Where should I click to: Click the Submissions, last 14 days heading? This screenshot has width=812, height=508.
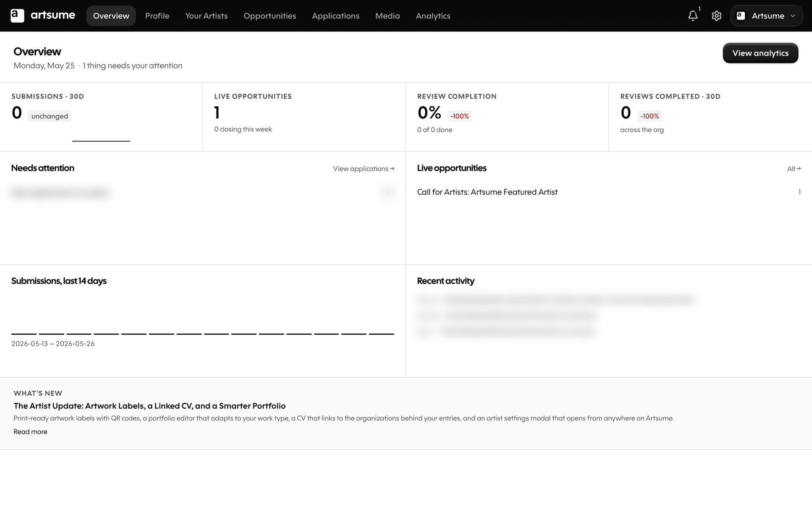(59, 281)
